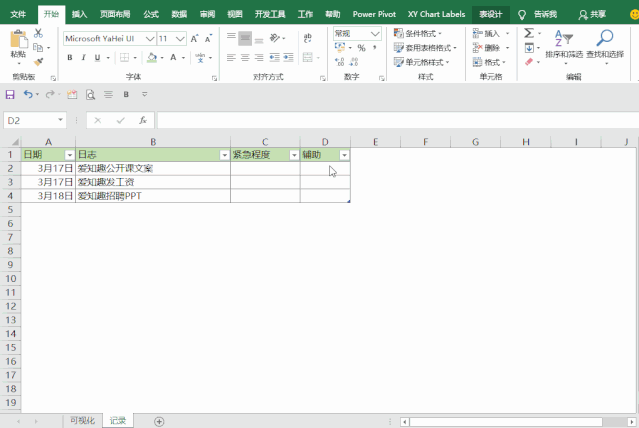Decrease indent
This screenshot has width=639, height=428.
(x=274, y=57)
